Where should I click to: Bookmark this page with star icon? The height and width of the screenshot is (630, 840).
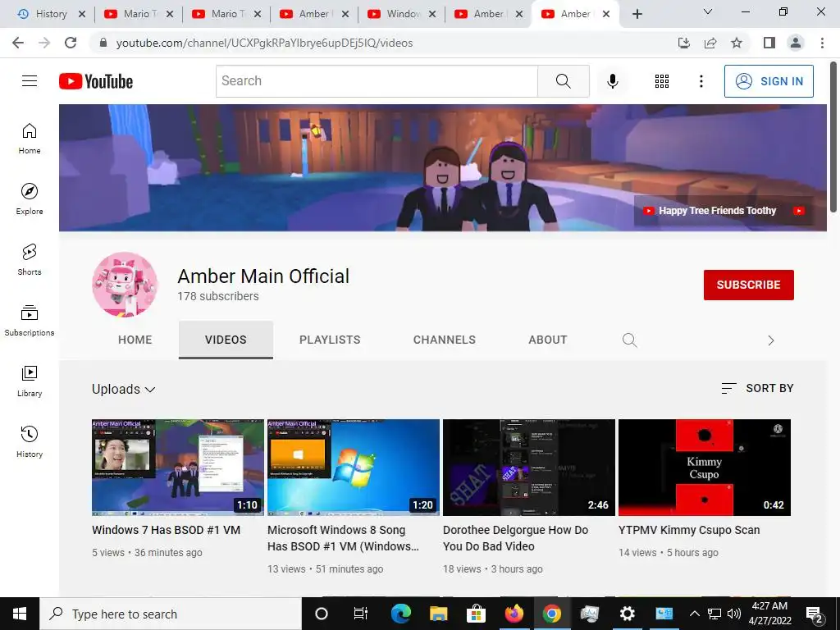tap(737, 43)
